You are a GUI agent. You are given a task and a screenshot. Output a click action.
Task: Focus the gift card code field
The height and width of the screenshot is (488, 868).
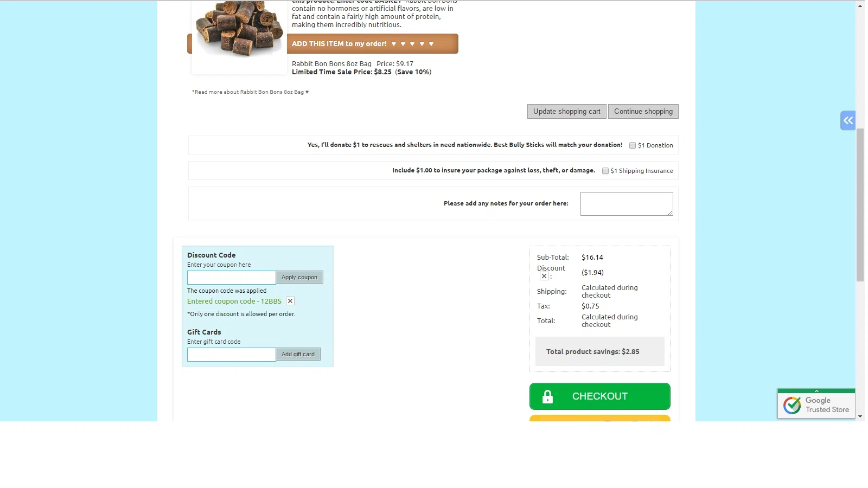(x=232, y=355)
